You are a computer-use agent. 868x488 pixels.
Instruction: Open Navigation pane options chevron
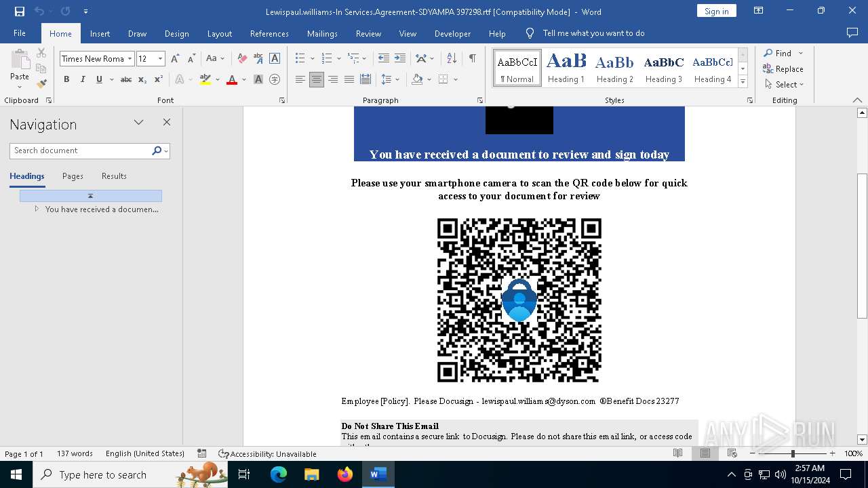click(139, 123)
